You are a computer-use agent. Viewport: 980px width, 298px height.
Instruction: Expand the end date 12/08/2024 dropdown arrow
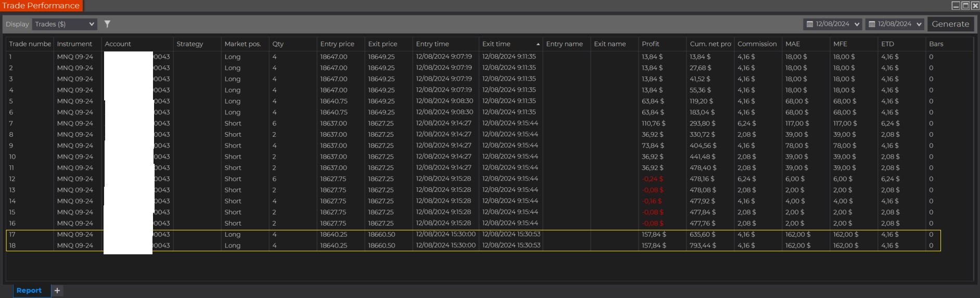click(919, 24)
